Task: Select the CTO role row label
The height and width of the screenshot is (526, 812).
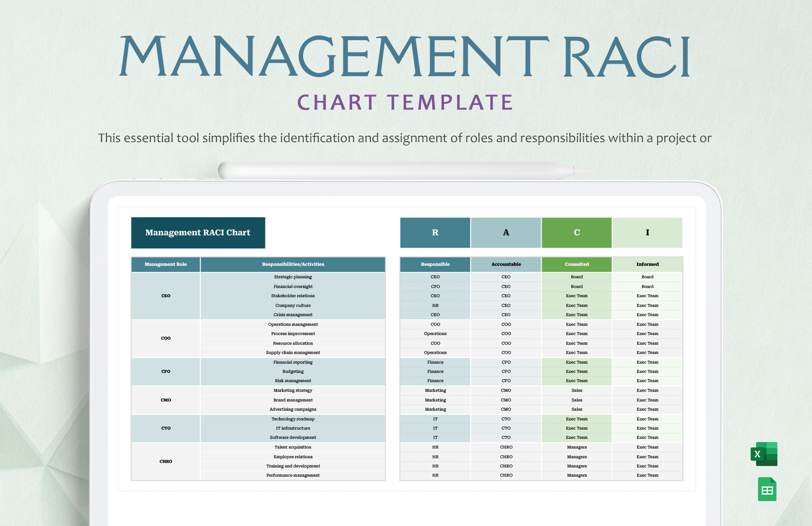Action: [166, 428]
